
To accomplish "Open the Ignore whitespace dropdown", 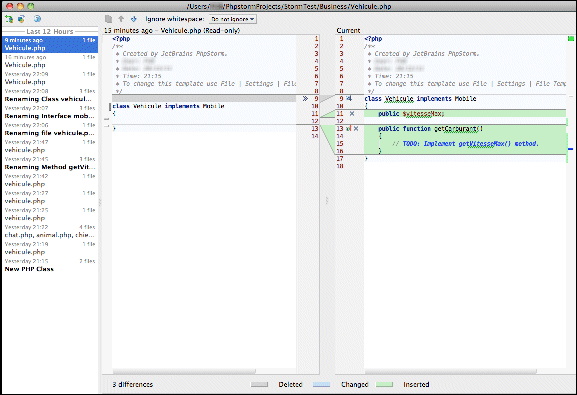I will (x=233, y=19).
